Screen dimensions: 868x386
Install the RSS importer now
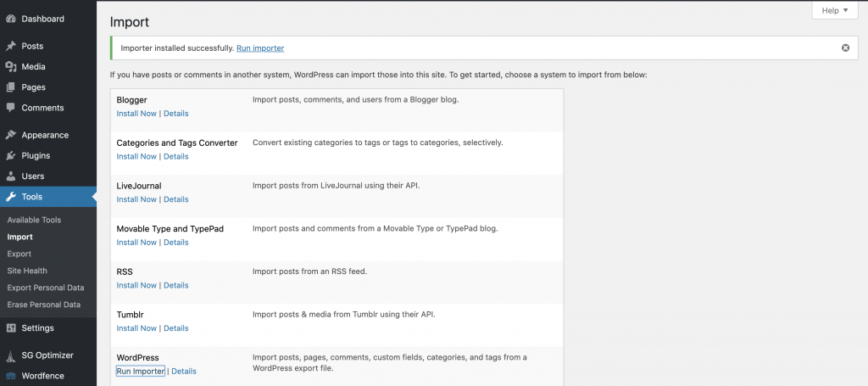pyautogui.click(x=136, y=285)
